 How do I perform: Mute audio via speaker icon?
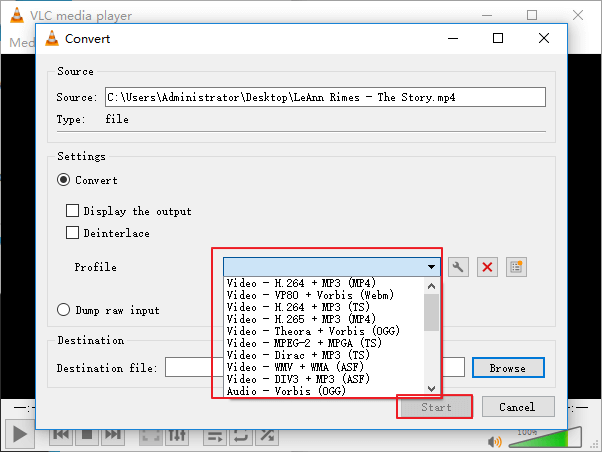pyautogui.click(x=494, y=440)
